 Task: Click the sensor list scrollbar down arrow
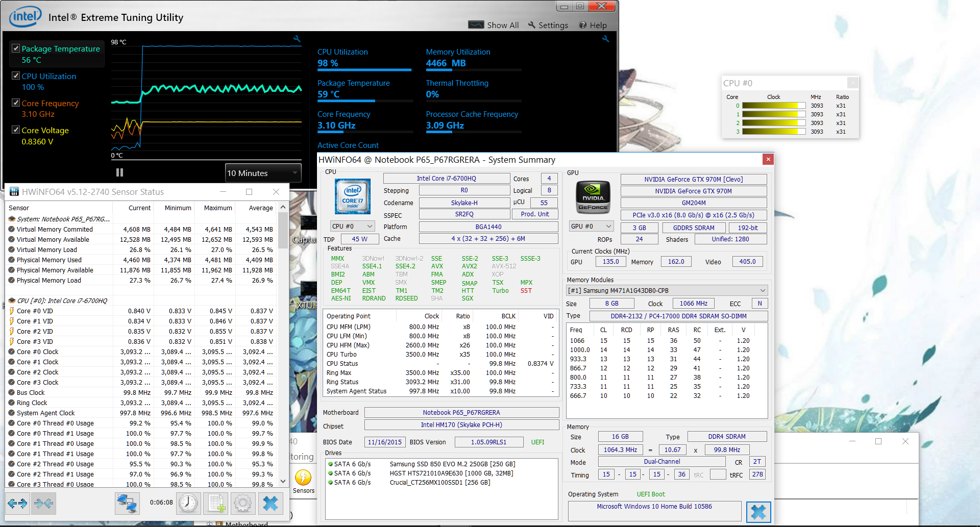(x=283, y=482)
